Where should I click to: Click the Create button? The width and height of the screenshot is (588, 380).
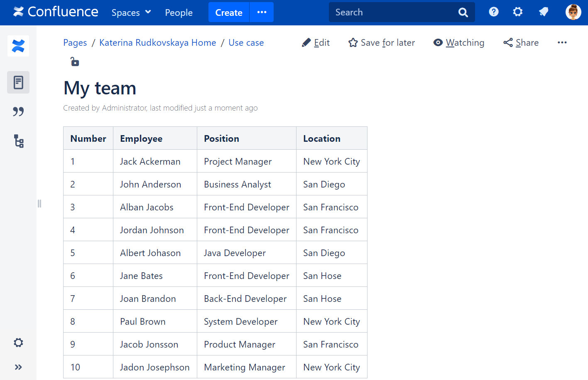[x=228, y=12]
